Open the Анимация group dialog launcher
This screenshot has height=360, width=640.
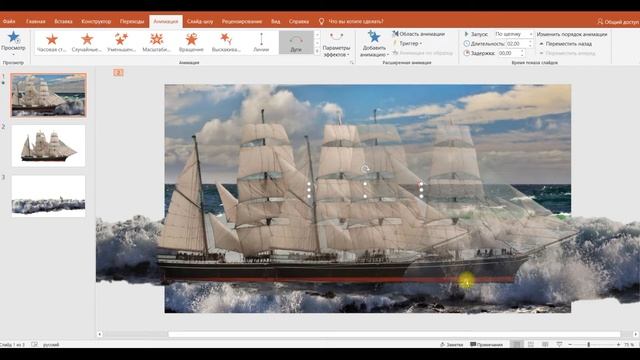coord(351,62)
